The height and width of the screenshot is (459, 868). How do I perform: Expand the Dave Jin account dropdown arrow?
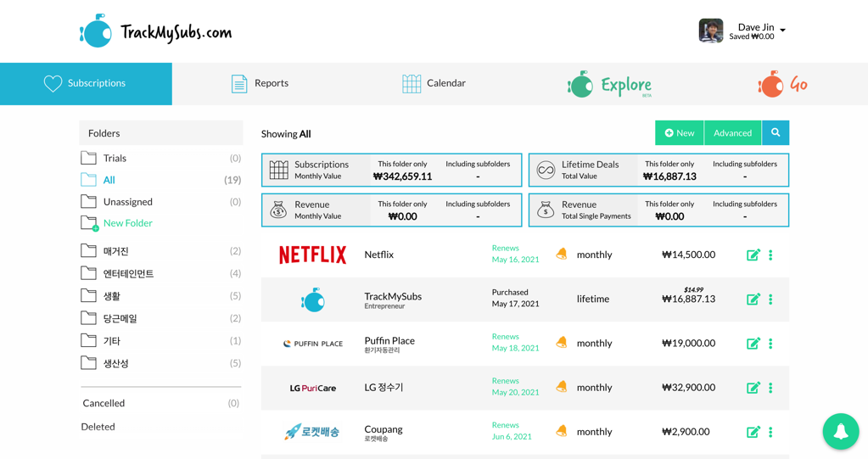(783, 30)
